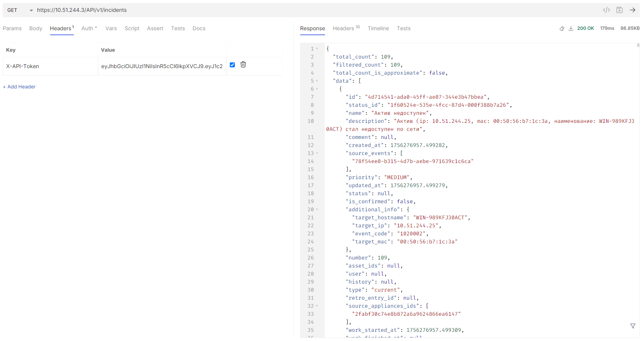
Task: Open the response filter funnel icon
Action: [x=633, y=326]
